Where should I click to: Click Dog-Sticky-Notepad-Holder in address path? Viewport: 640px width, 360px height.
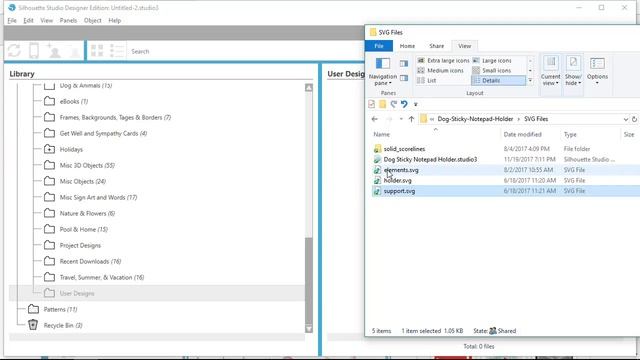pos(475,119)
